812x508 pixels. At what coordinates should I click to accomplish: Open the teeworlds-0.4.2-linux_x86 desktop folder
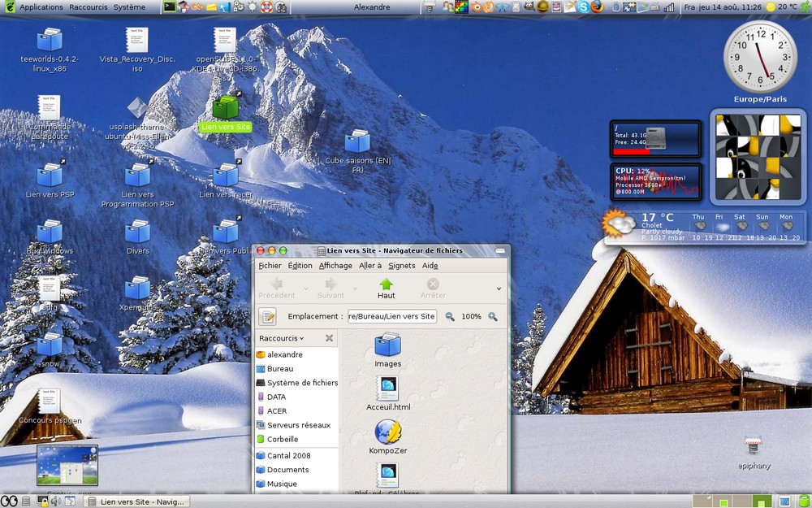pos(50,50)
